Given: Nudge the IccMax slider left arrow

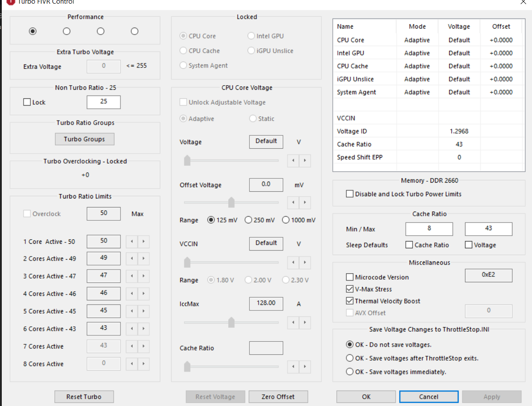Looking at the screenshot, I should coord(293,323).
